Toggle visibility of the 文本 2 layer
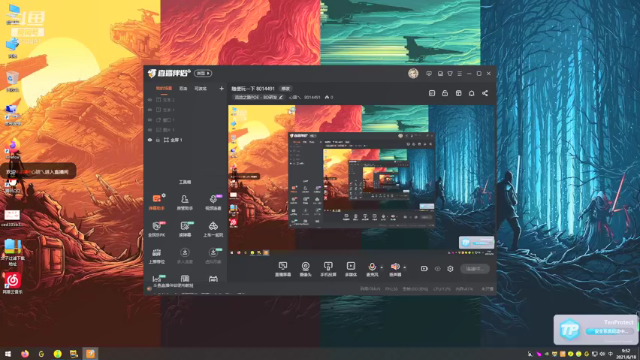The width and height of the screenshot is (640, 360). coord(150,100)
